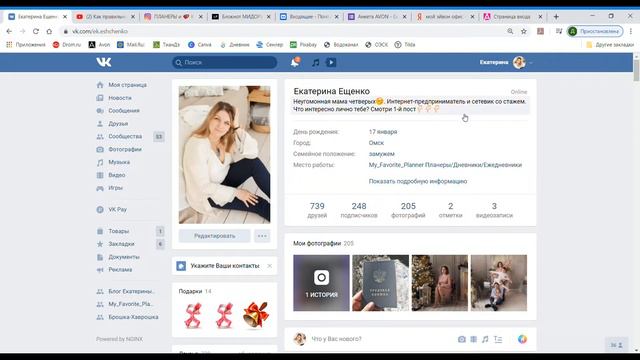This screenshot has width=640, height=360.
Task: Click Укажите Ваши контакты prompt
Action: coord(225,266)
